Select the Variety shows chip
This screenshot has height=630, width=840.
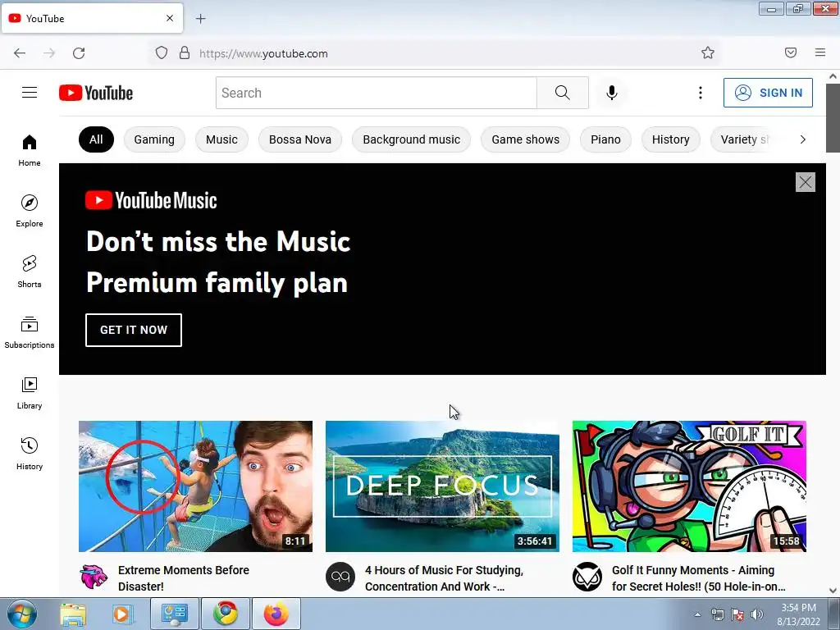(x=745, y=139)
